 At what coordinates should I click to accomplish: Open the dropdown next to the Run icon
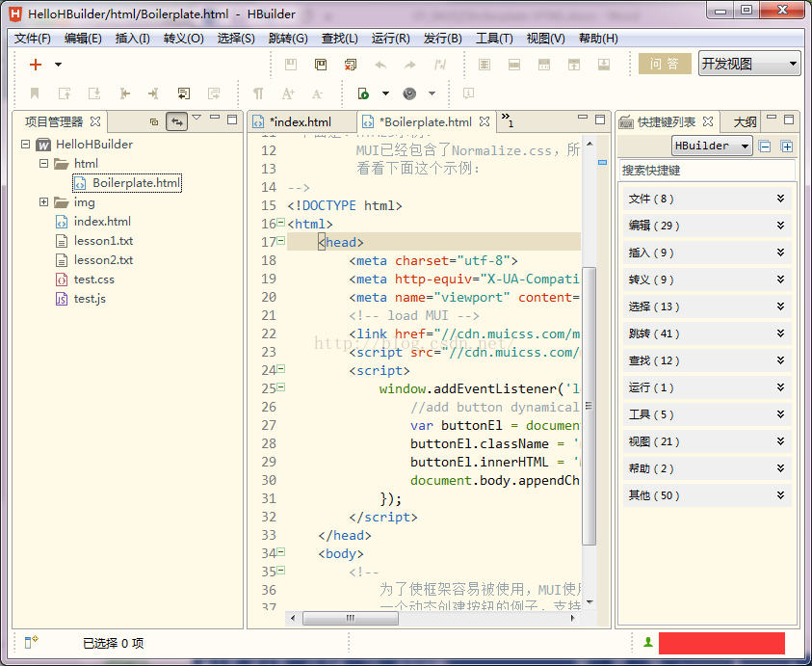(386, 93)
